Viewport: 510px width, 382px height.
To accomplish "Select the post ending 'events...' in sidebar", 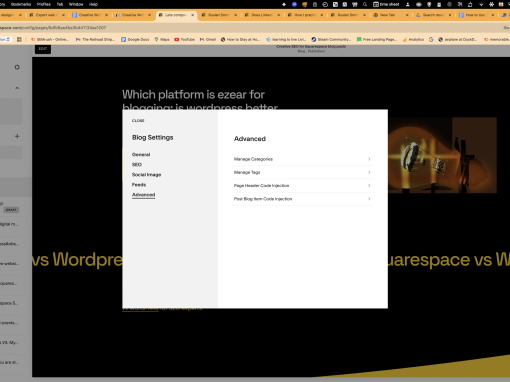I will (8, 323).
